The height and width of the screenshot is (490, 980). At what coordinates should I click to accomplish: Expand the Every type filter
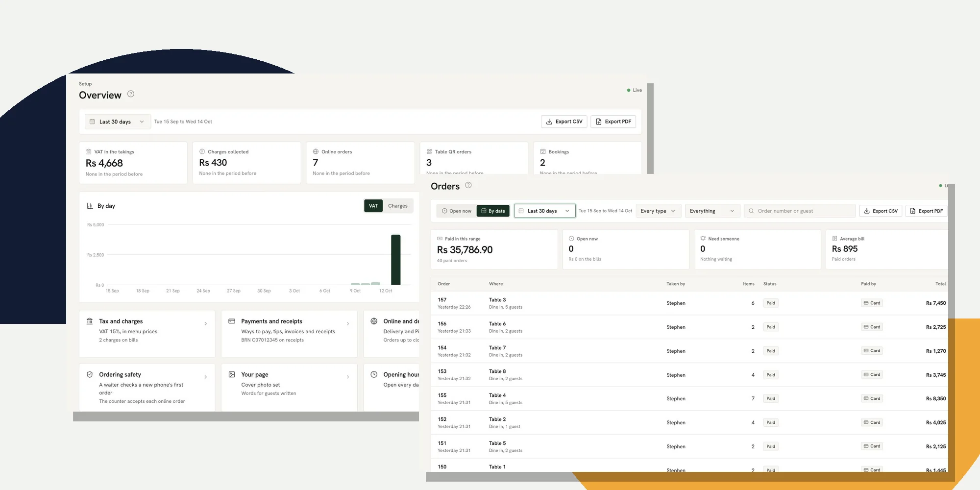(658, 211)
